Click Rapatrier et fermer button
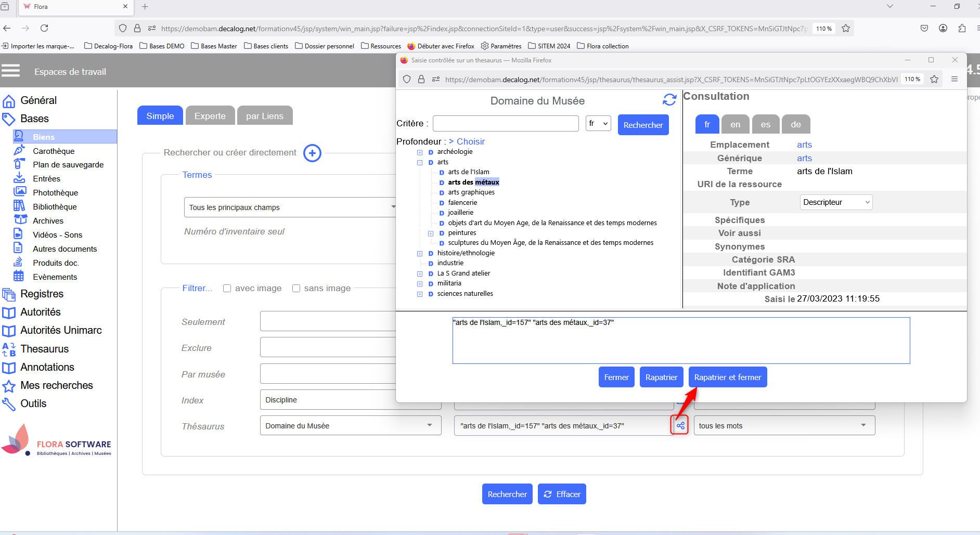This screenshot has width=980, height=535. (727, 377)
